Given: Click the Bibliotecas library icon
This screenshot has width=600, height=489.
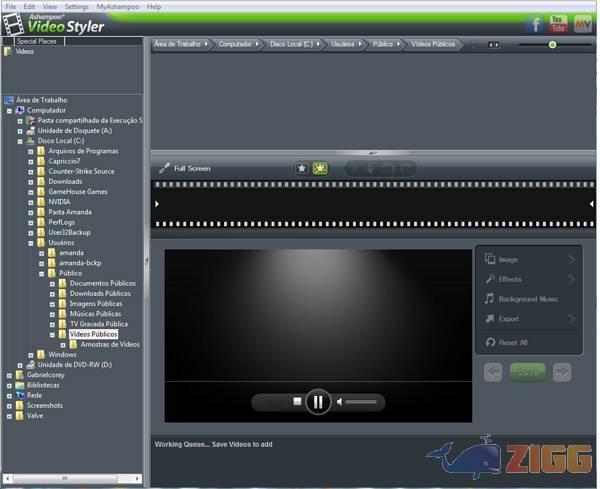Looking at the screenshot, I should (x=20, y=385).
